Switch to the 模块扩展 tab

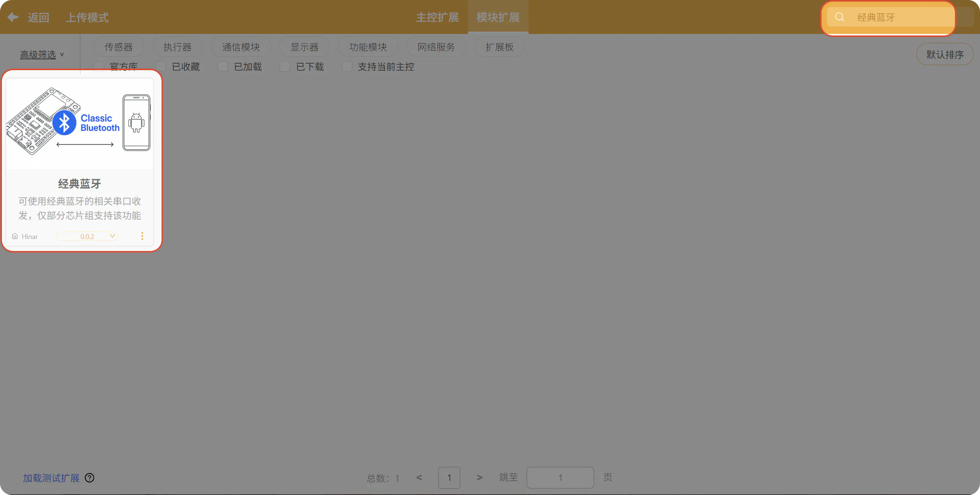(498, 17)
